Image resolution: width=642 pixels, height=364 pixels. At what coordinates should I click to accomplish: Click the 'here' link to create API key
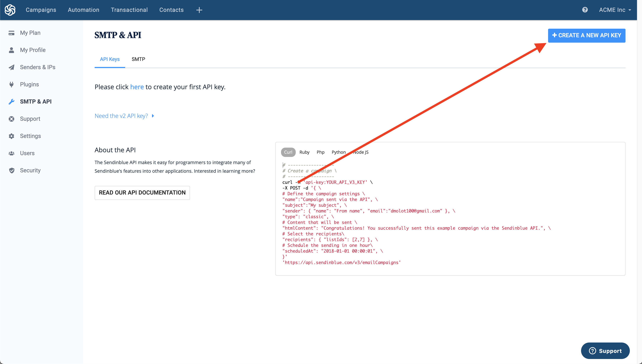(x=137, y=87)
